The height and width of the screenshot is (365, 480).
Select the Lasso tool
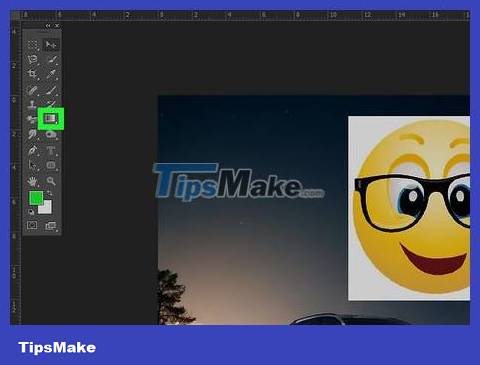33,60
